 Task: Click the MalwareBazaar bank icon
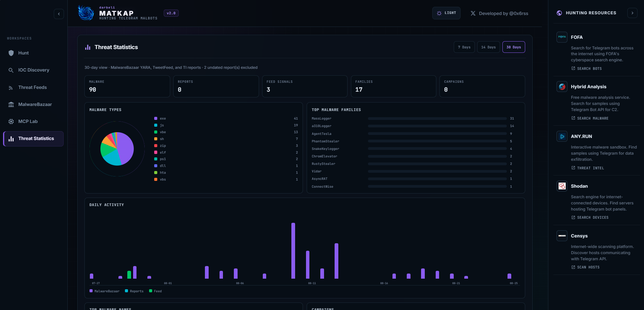coord(11,104)
